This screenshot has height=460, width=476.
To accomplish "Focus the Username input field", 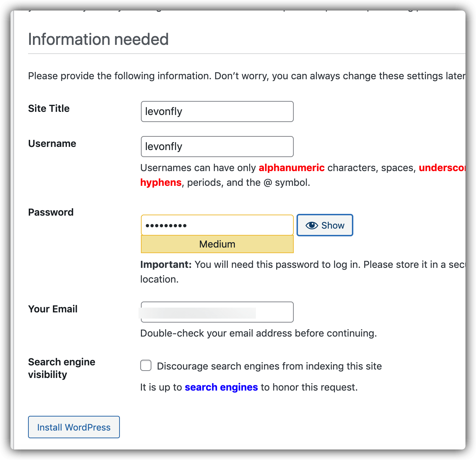I will (x=217, y=147).
